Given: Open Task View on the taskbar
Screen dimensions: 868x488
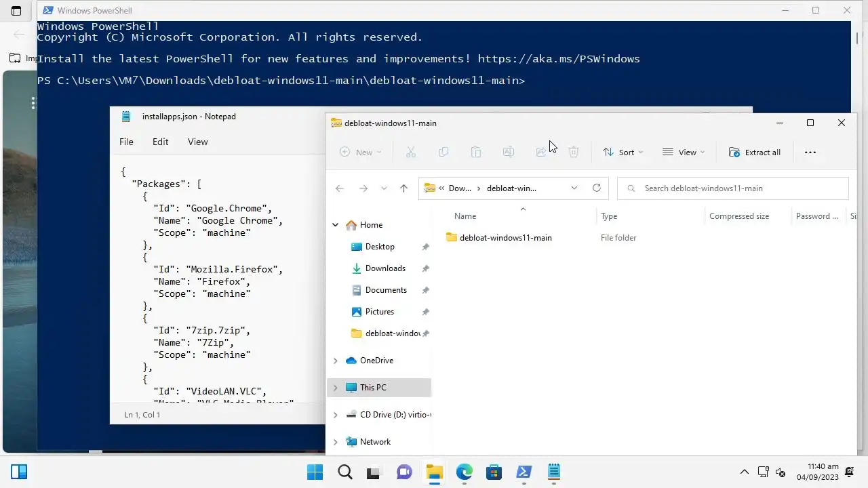Looking at the screenshot, I should tap(374, 472).
